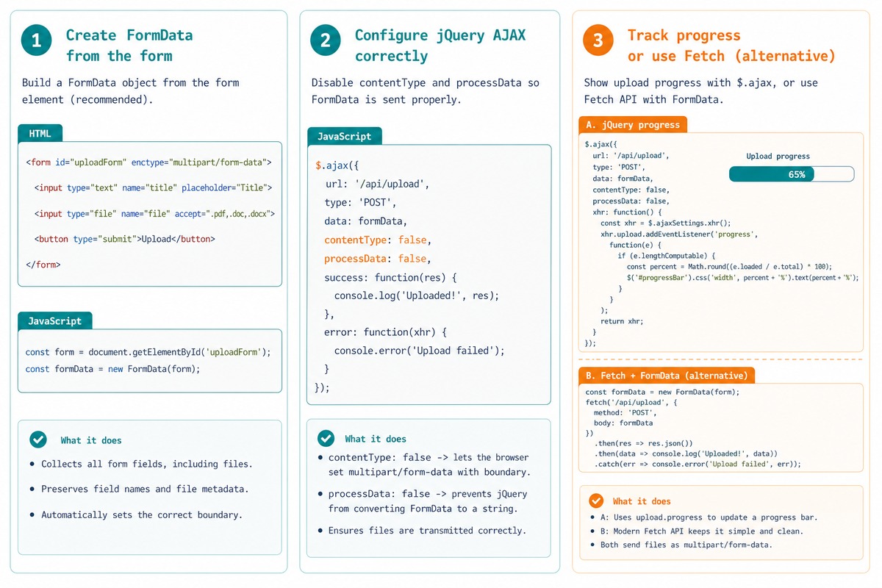Click 'data: formData,' line in step 2

365,220
